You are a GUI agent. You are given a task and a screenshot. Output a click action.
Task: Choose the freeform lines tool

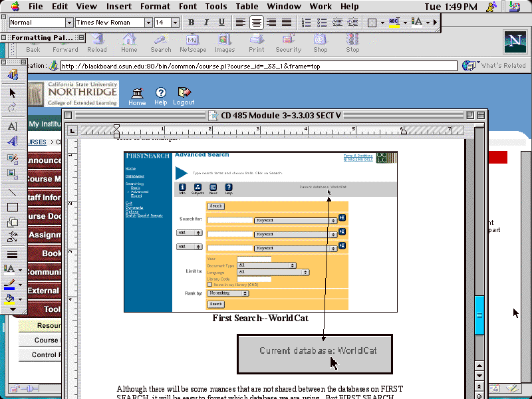tap(13, 237)
